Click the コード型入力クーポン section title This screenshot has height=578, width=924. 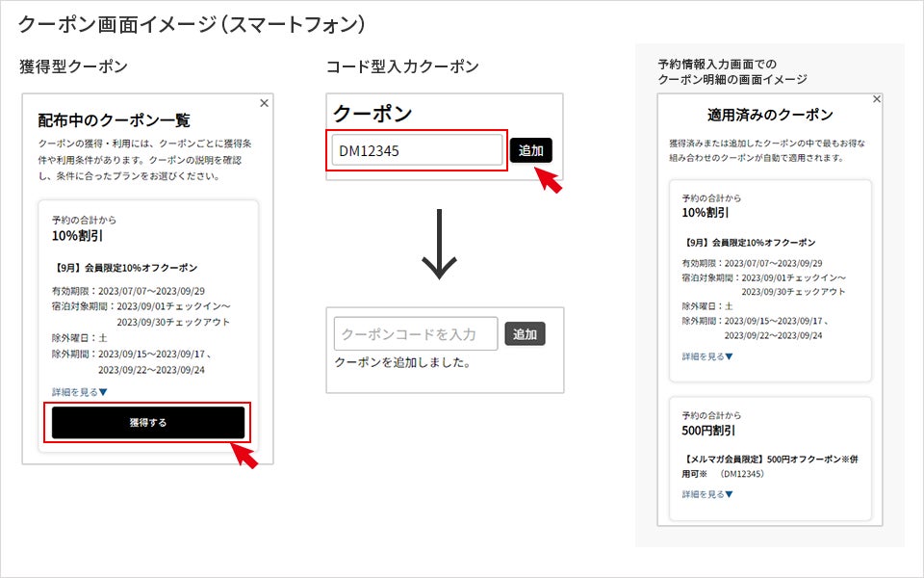tap(402, 66)
